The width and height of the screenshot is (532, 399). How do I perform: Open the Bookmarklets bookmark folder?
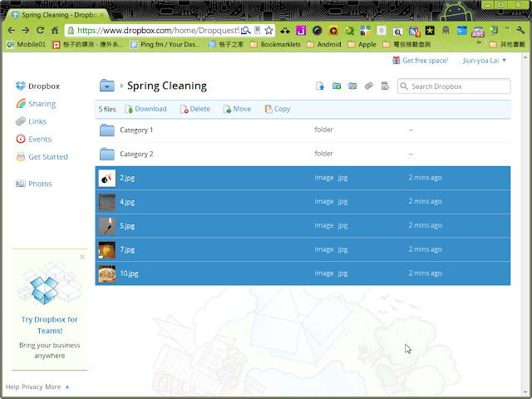275,44
